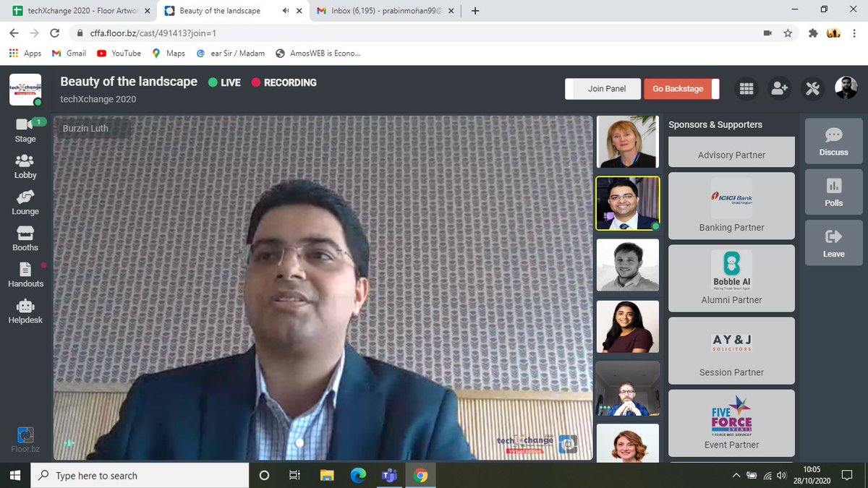Click the techXchange 2020 event subtitle
The height and width of the screenshot is (488, 868).
[98, 99]
